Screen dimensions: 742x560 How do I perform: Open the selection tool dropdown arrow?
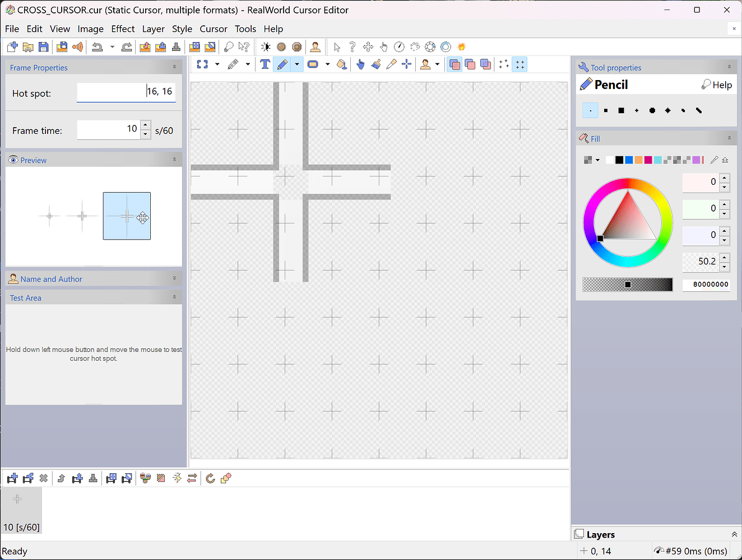tap(217, 64)
